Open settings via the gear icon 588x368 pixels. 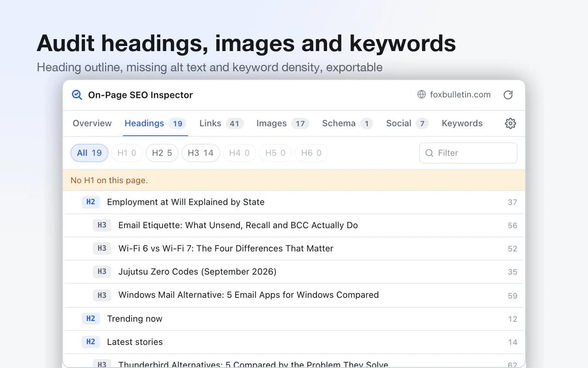510,123
